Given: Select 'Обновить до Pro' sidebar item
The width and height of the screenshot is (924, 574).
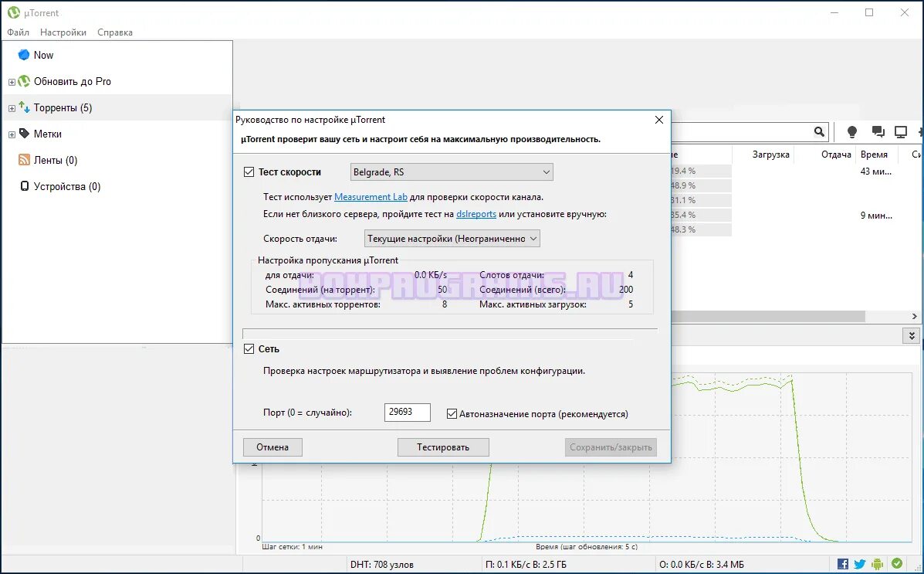Looking at the screenshot, I should [x=73, y=81].
